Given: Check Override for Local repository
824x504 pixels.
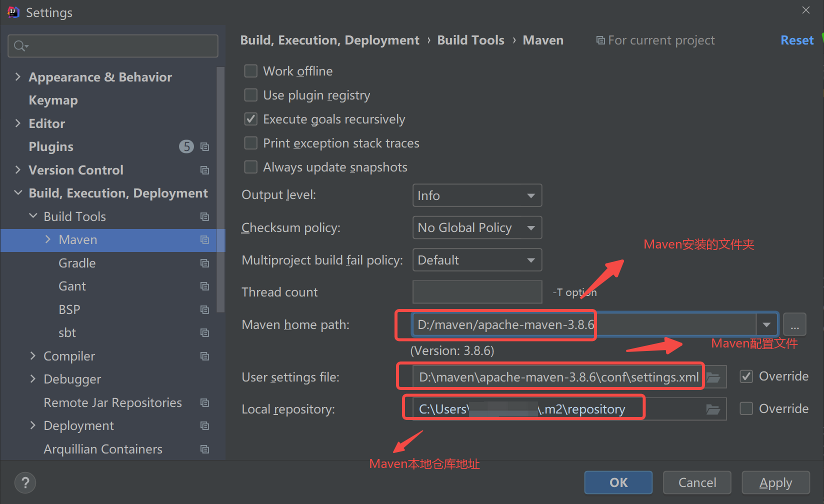Looking at the screenshot, I should coord(746,408).
